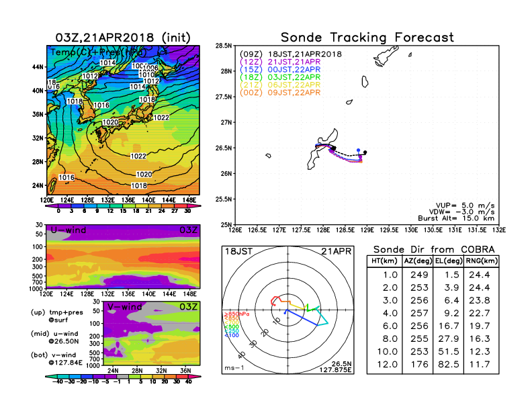Screen dimensions: 532x411
Task: Click the "127.875E" coordinate in the hodograph
Action: (x=335, y=370)
